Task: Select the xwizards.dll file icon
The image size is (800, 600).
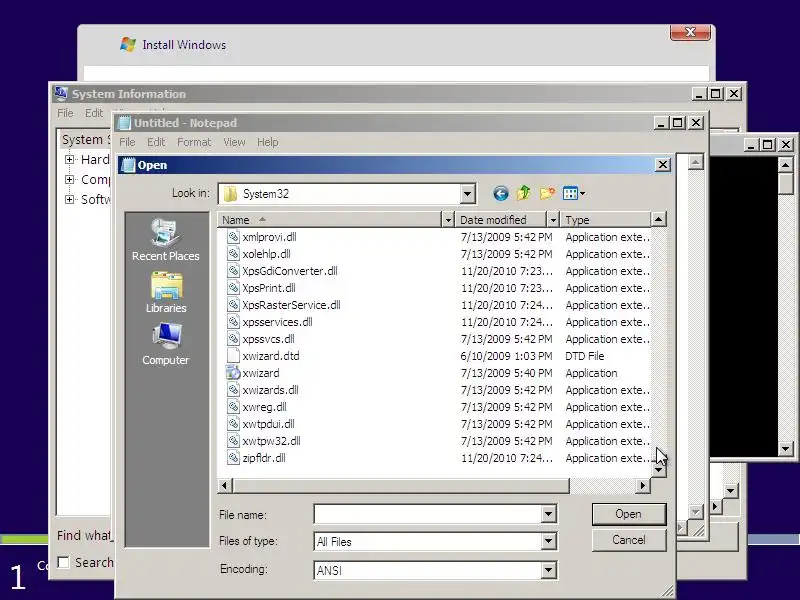Action: [233, 390]
